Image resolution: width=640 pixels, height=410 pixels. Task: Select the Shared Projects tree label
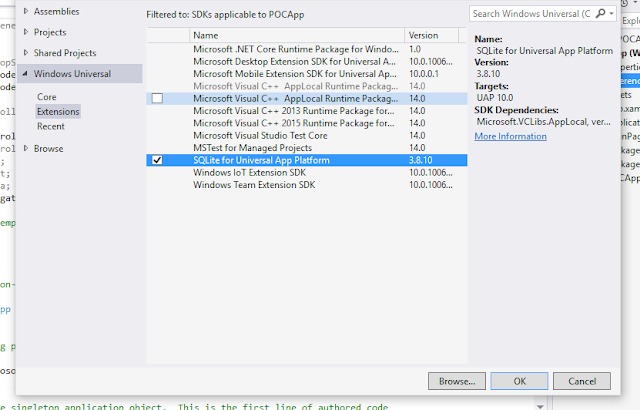click(x=65, y=53)
